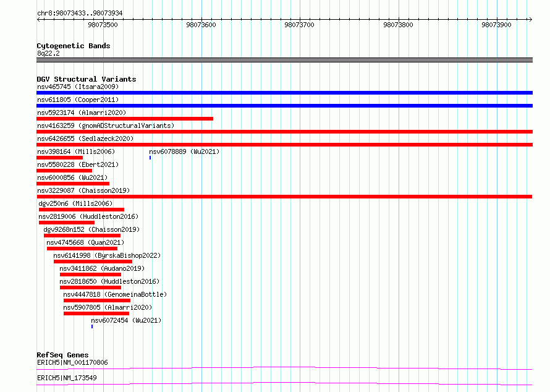Select the blue nsv611805 variant bar

(284, 106)
